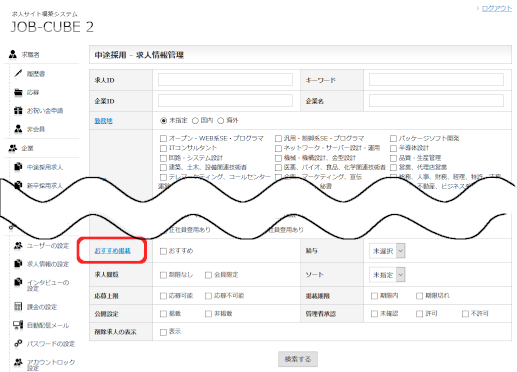
Task: Check the 汎用・制御系SE・プログラマ checkbox
Action: tap(278, 138)
